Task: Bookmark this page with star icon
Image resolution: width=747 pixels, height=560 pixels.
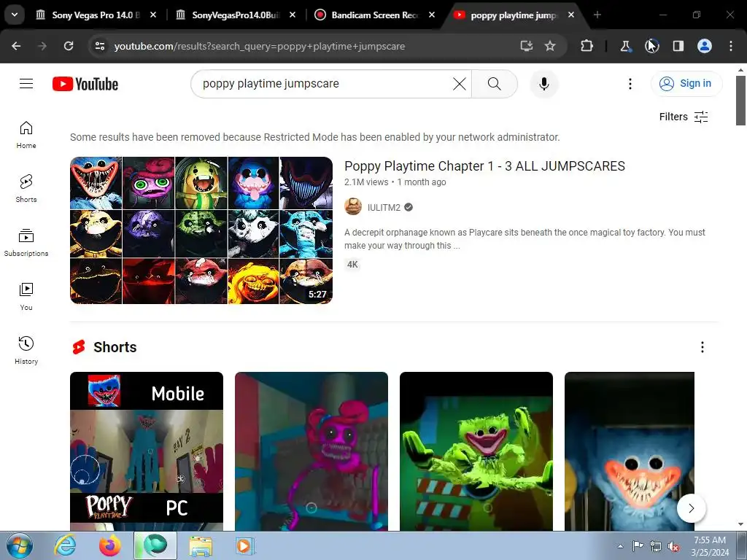Action: pyautogui.click(x=550, y=46)
